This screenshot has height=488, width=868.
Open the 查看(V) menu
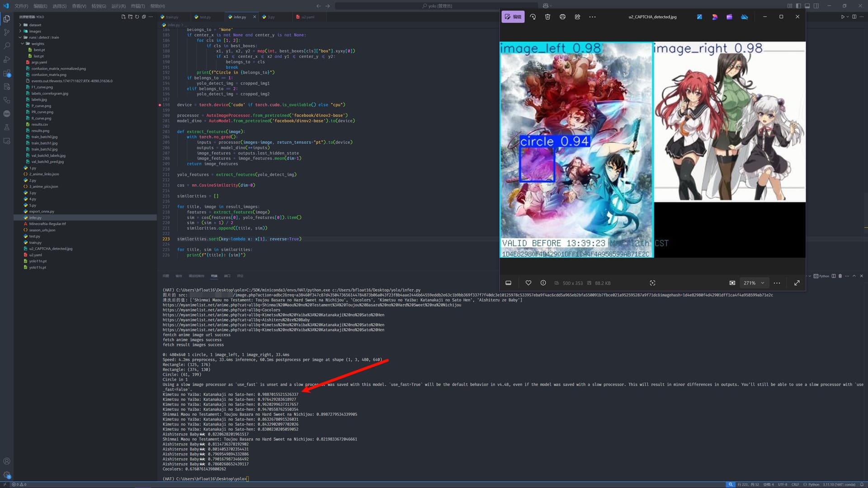(79, 6)
